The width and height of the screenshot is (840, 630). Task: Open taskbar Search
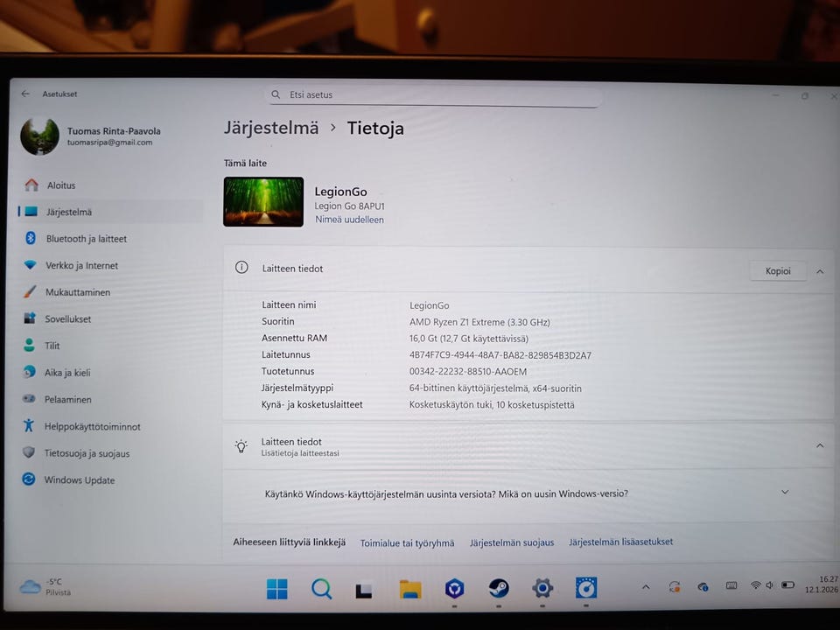point(321,589)
